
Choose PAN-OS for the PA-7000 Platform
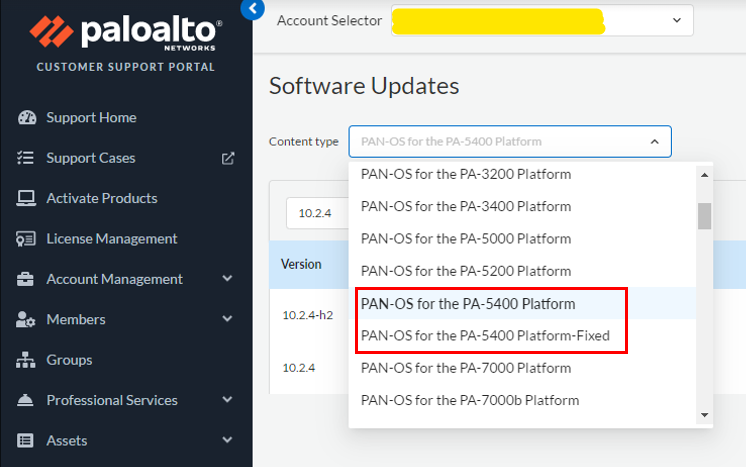point(465,368)
